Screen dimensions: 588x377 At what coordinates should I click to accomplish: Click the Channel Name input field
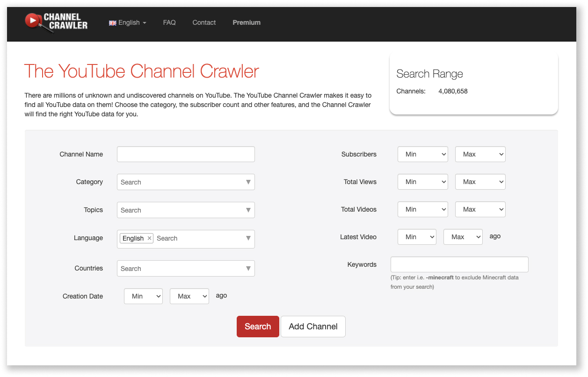[185, 154]
